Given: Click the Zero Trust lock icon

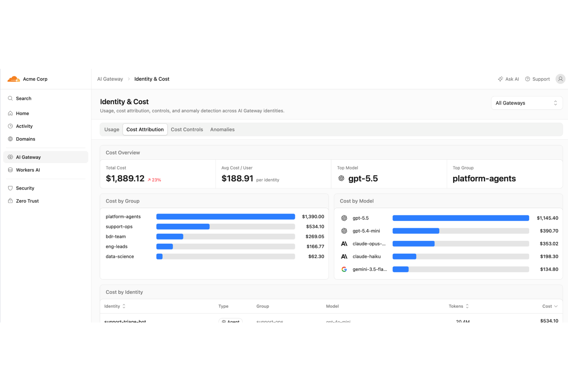Looking at the screenshot, I should (x=10, y=201).
